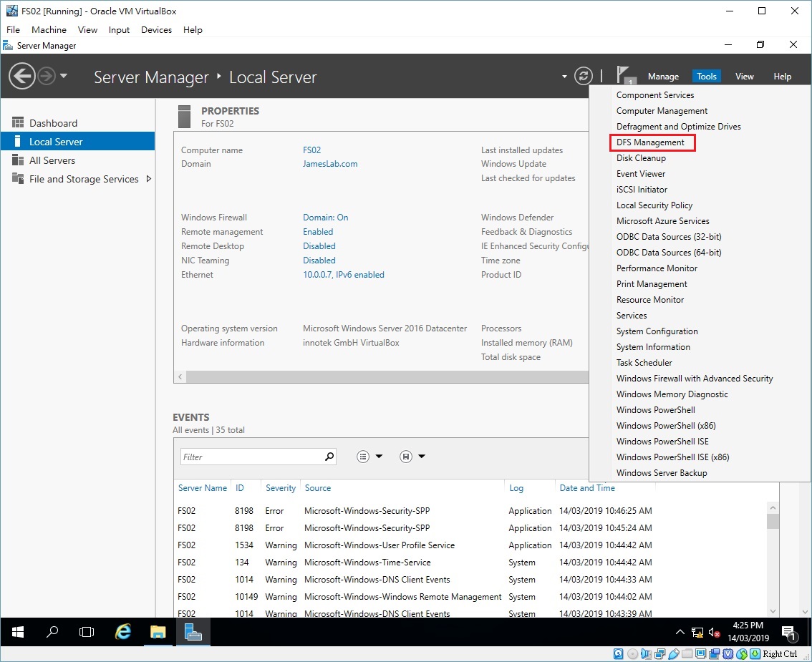Viewport: 812px width, 662px height.
Task: Expand the hidden icons chevron in the tray
Action: (680, 632)
